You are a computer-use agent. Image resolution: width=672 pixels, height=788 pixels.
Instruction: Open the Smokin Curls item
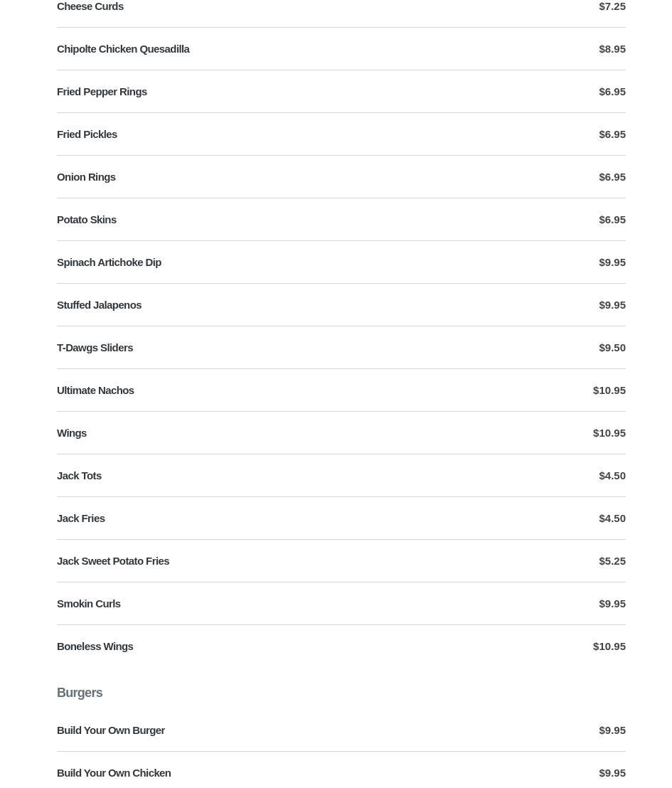point(89,604)
